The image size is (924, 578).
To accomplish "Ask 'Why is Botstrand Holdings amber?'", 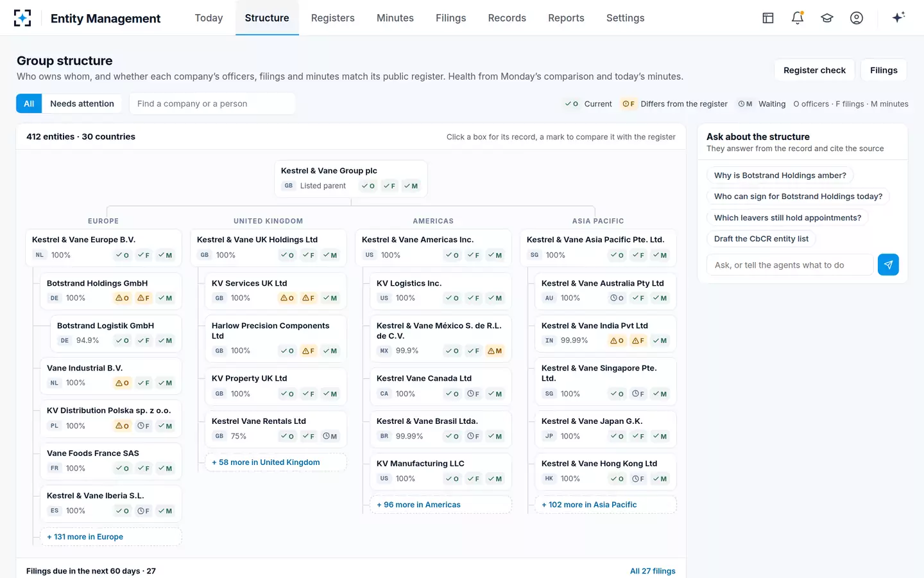I will [x=780, y=175].
